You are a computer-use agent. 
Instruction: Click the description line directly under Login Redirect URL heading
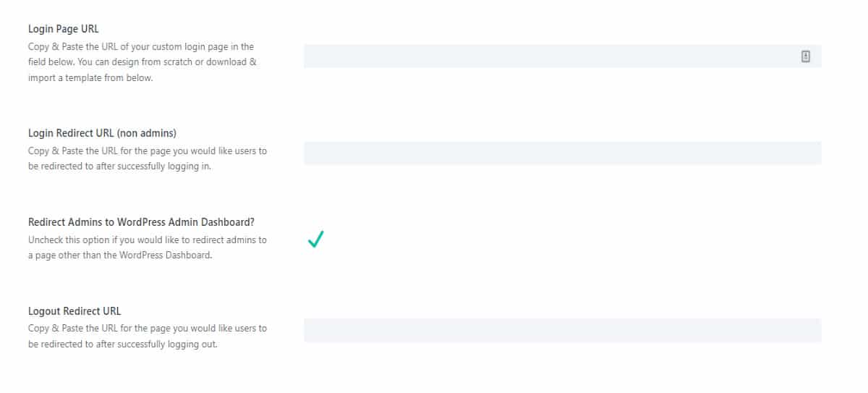point(148,151)
